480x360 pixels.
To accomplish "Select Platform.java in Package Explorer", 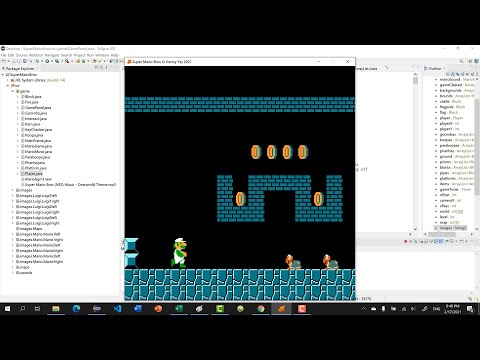I will click(x=33, y=168).
